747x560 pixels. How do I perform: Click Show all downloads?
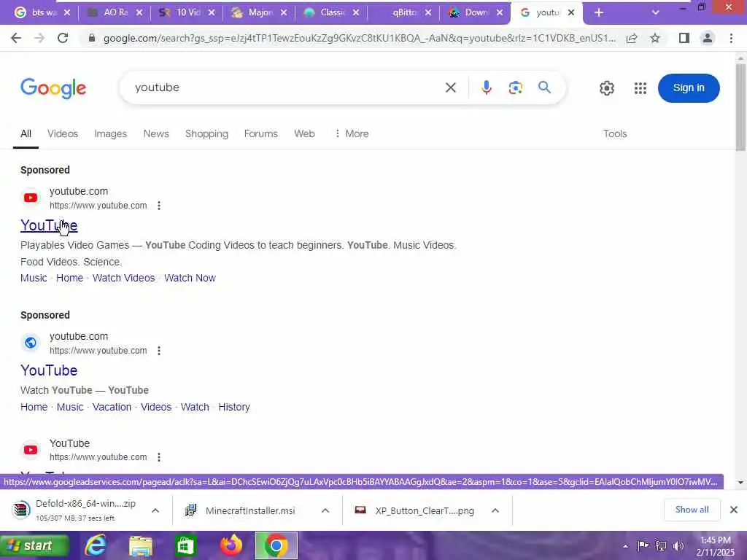pyautogui.click(x=692, y=510)
